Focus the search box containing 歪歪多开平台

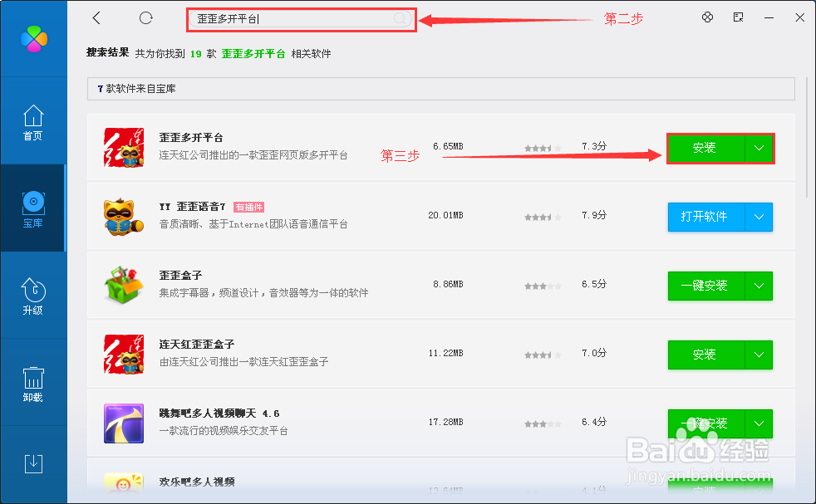coord(301,19)
